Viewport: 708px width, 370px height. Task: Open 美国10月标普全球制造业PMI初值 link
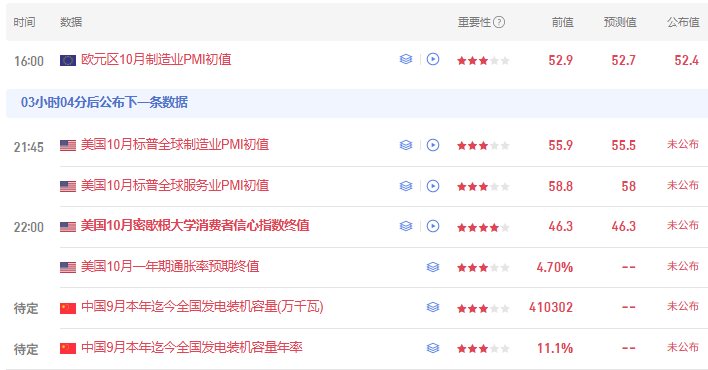tap(175, 145)
